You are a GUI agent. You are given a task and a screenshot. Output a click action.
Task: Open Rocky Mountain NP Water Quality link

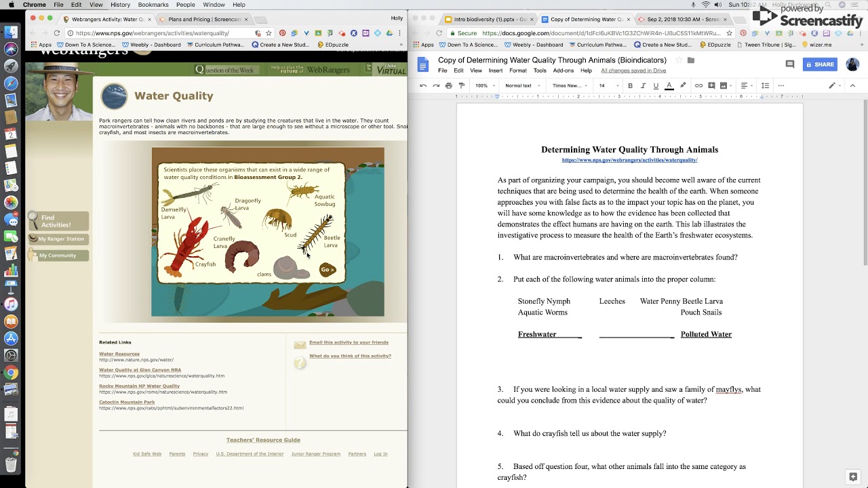(139, 386)
